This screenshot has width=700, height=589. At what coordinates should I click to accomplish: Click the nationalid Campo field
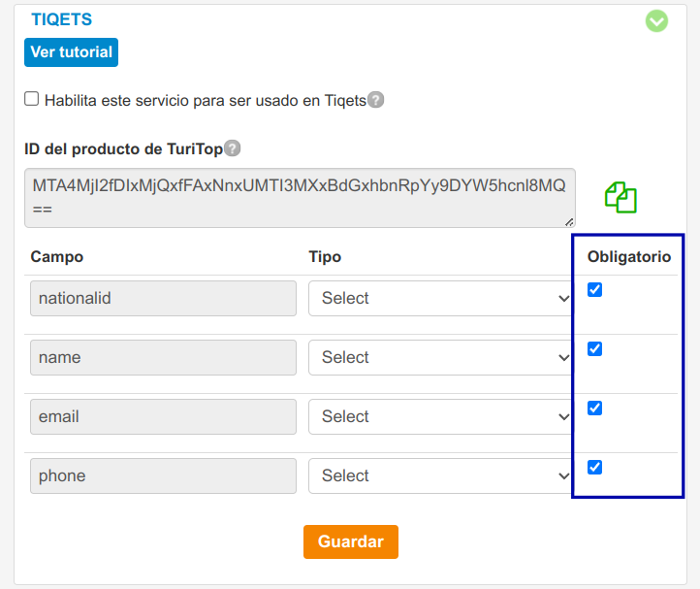tap(163, 299)
